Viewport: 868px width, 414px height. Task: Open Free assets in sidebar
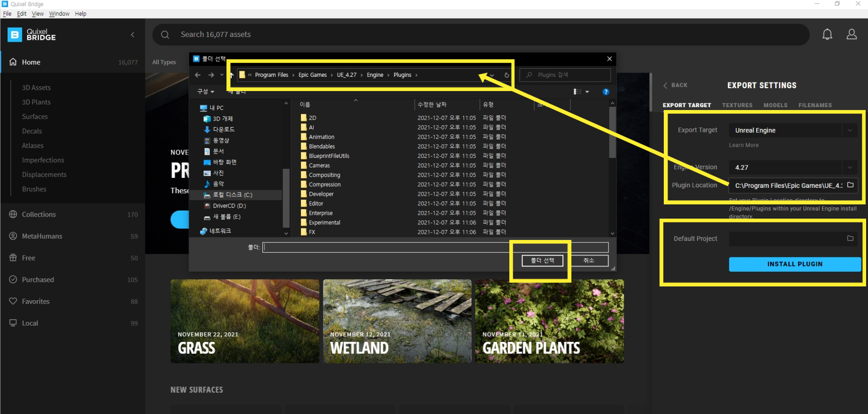pos(73,258)
